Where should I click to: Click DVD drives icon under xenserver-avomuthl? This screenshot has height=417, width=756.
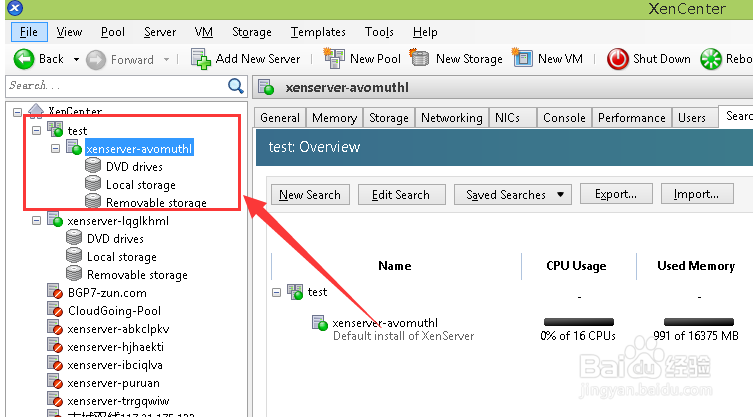click(x=93, y=165)
